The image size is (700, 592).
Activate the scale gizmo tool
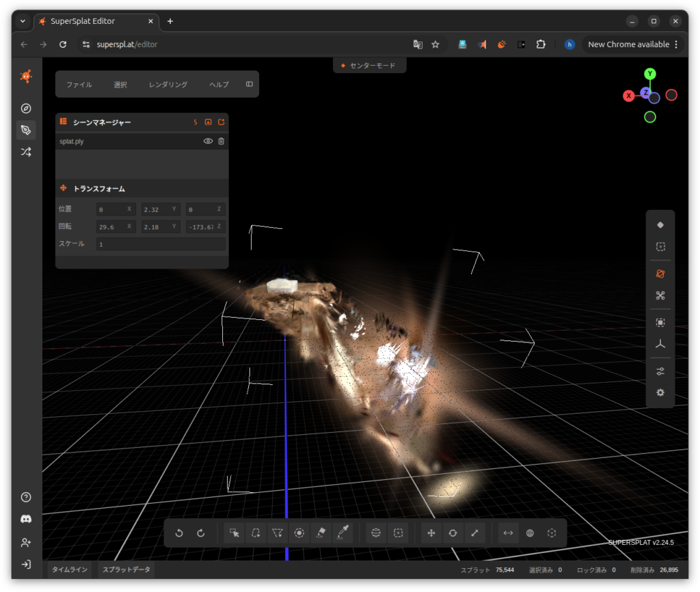(474, 533)
